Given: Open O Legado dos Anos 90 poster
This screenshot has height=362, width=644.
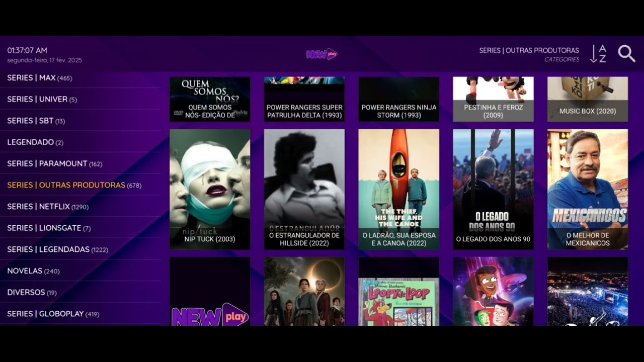Looking at the screenshot, I should 493,190.
